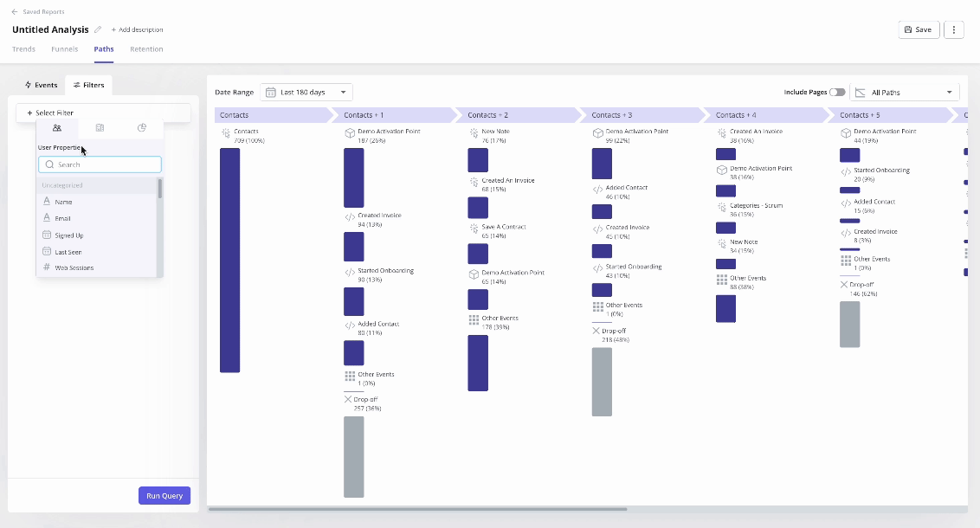Open the All Paths dropdown
This screenshot has height=528, width=980.
904,92
